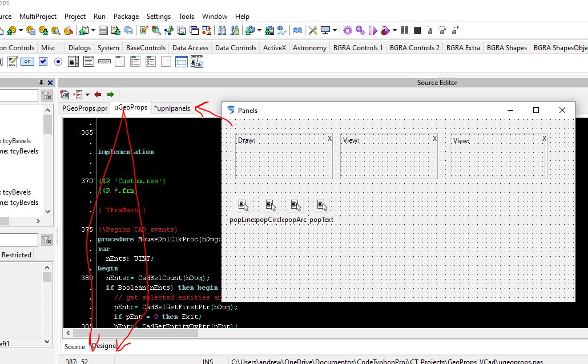Close the Draw panel with its X
The height and width of the screenshot is (364, 588).
click(x=329, y=138)
